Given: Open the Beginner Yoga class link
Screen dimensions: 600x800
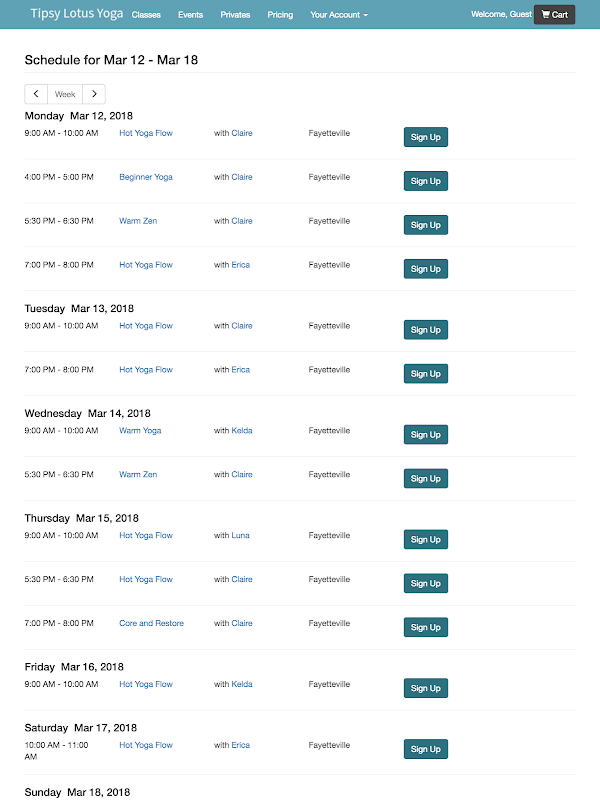Looking at the screenshot, I should point(146,177).
